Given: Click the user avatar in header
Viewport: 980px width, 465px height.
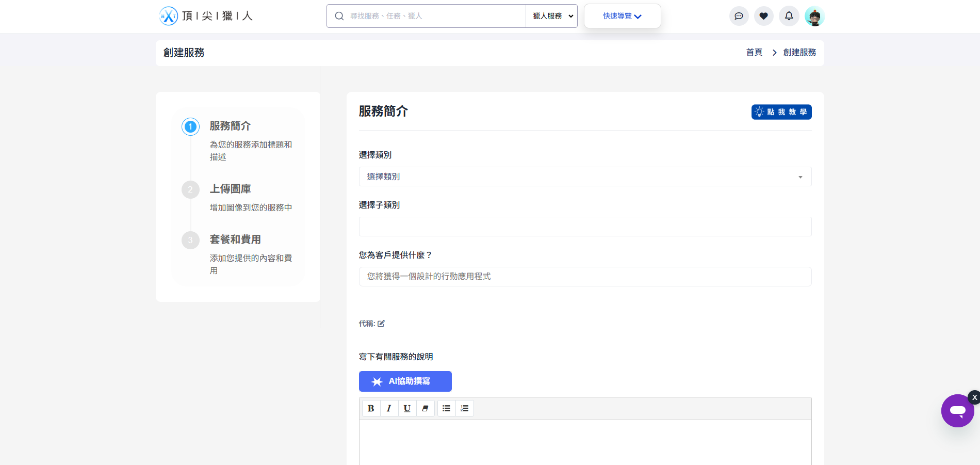Looking at the screenshot, I should [x=814, y=17].
